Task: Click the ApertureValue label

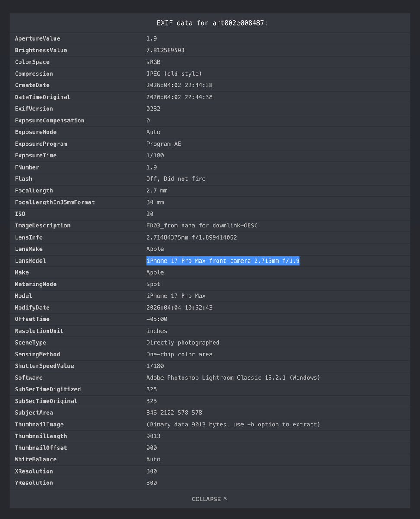Action: click(x=38, y=38)
